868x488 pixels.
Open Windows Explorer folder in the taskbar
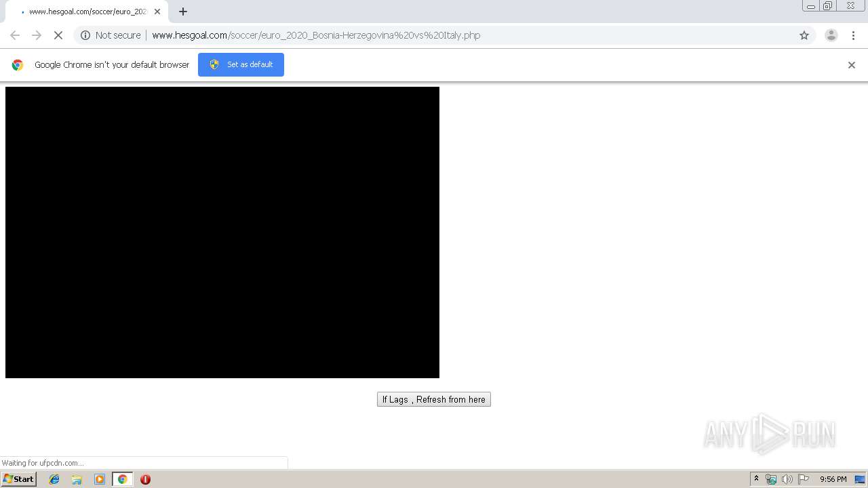pyautogui.click(x=77, y=479)
